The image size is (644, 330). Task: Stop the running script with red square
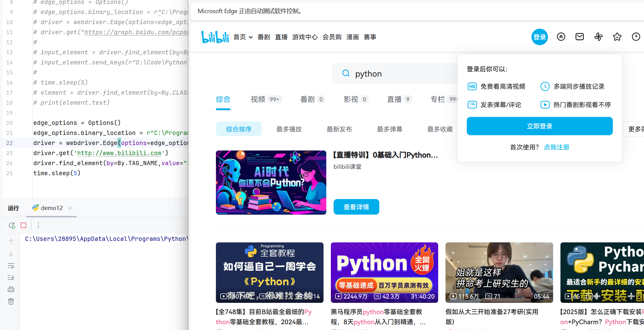pos(23,225)
